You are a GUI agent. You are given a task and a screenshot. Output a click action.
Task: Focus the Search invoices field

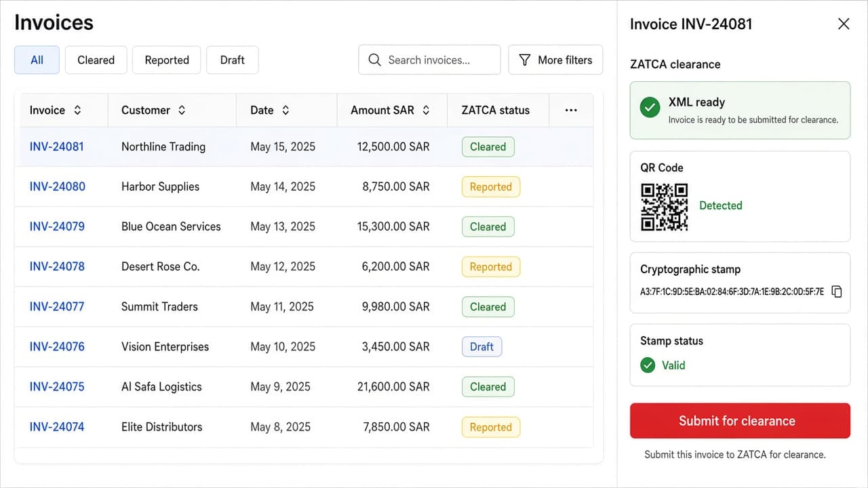429,60
